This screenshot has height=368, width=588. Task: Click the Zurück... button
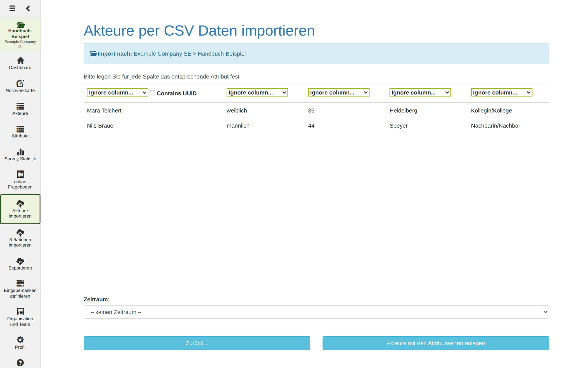[x=197, y=343]
